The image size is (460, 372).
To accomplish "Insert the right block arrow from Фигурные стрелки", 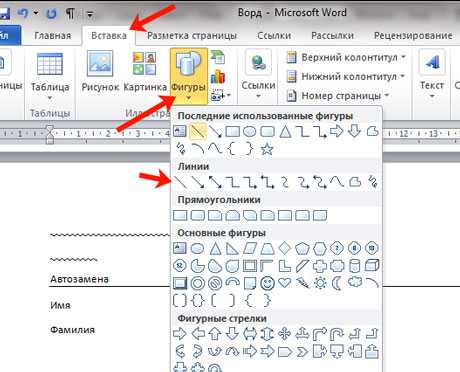I will point(180,334).
